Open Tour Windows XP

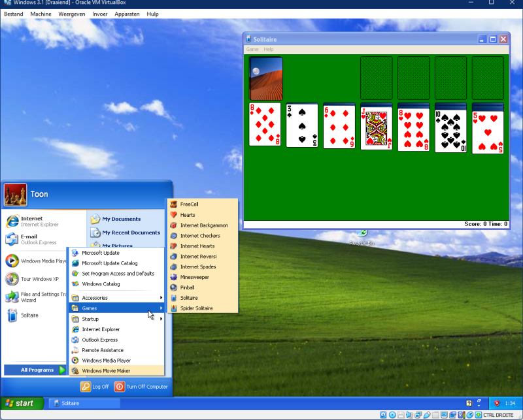(x=35, y=279)
